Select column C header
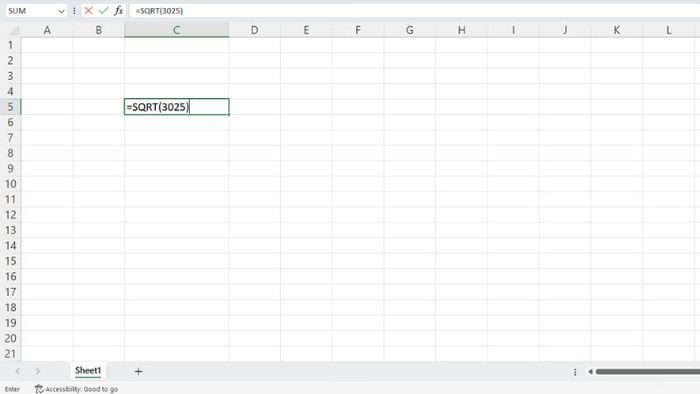The image size is (700, 394). 176,30
